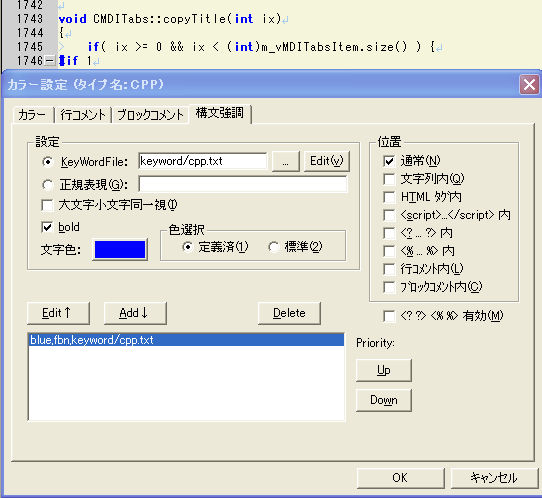Enable 大文字小文字同一視 checkbox
Viewport: 542px width, 498px height.
(x=47, y=205)
